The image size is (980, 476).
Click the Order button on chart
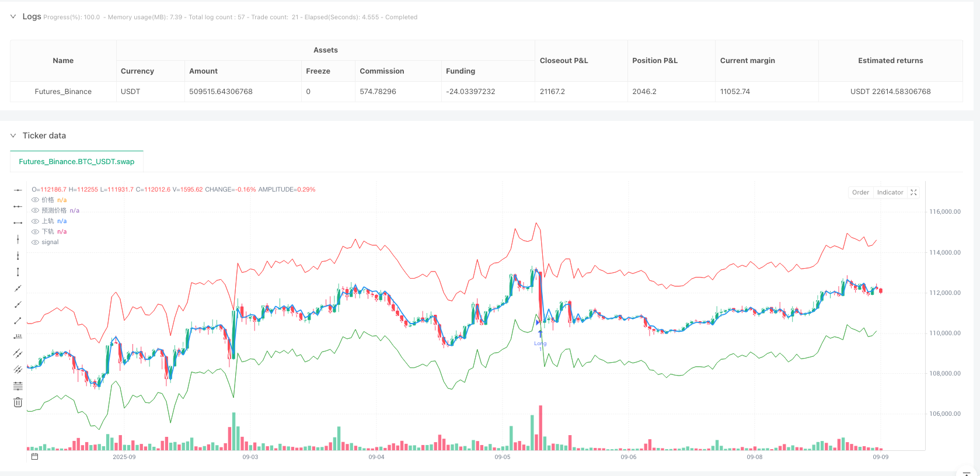pyautogui.click(x=860, y=192)
